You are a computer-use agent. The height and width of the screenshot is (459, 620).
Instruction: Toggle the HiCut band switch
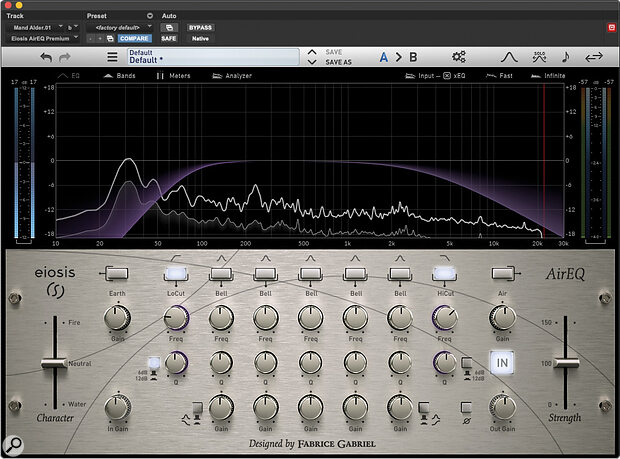pos(445,273)
